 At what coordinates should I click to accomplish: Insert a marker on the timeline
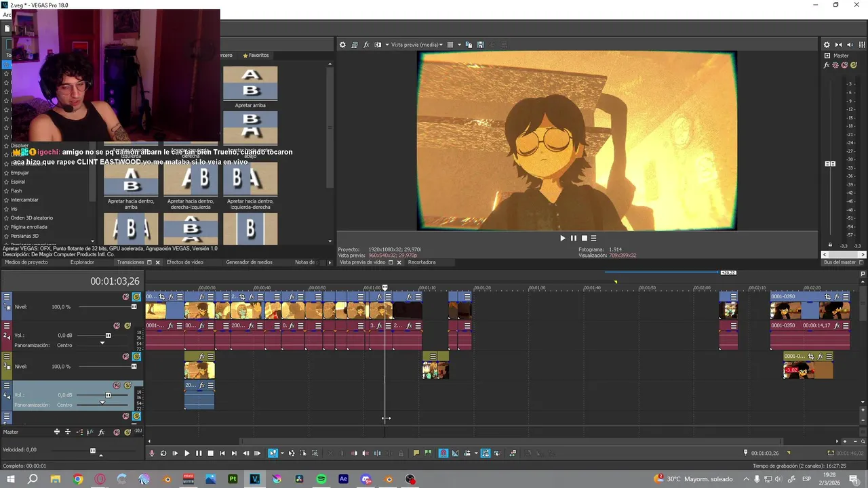pos(416,453)
